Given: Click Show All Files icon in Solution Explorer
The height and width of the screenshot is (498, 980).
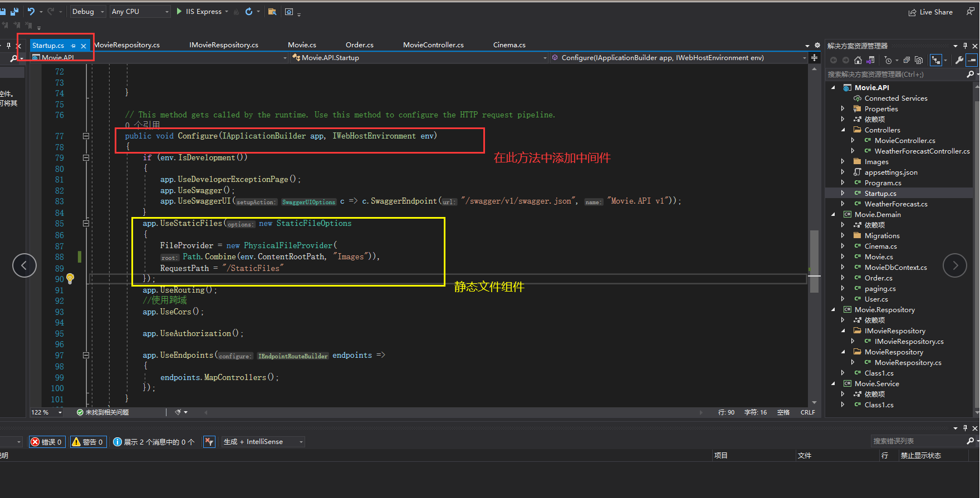Looking at the screenshot, I should 919,60.
